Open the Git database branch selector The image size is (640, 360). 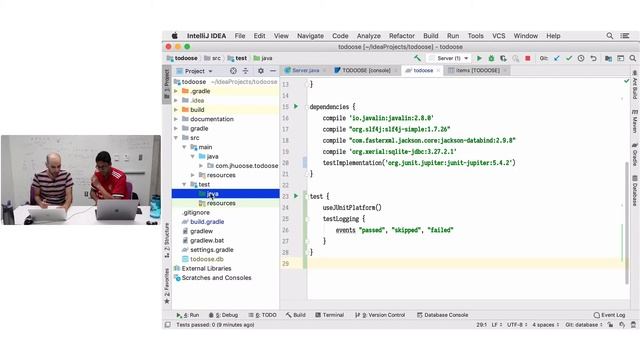584,325
